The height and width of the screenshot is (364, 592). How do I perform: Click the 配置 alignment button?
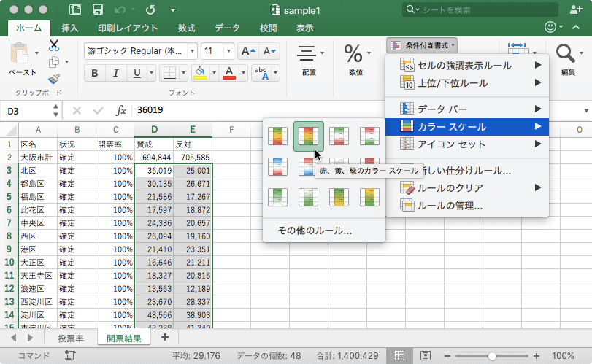310,59
